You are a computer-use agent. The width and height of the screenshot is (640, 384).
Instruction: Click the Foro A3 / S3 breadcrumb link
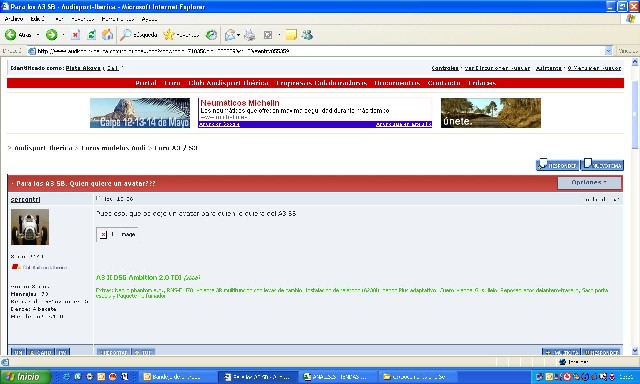tap(176, 148)
